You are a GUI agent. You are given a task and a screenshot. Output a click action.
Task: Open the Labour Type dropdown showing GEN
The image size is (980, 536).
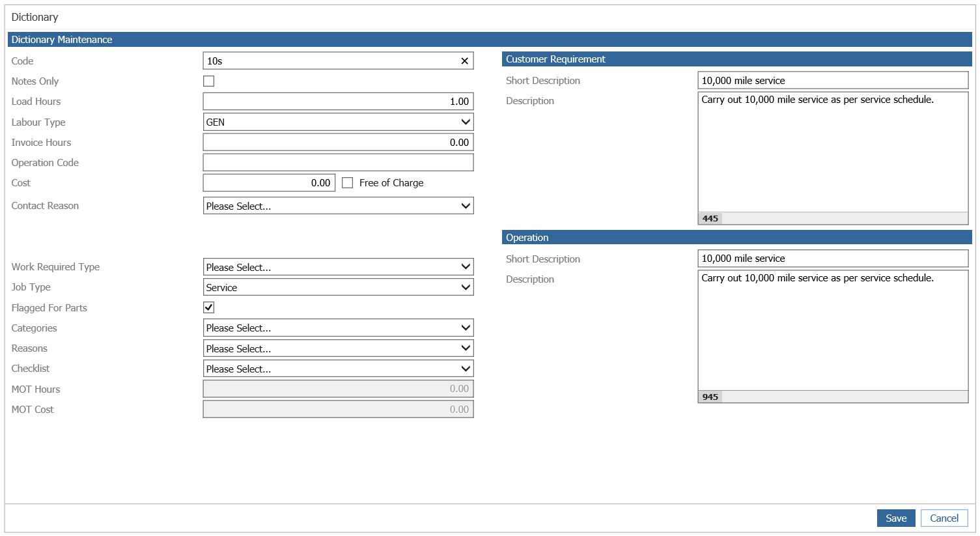pyautogui.click(x=338, y=122)
